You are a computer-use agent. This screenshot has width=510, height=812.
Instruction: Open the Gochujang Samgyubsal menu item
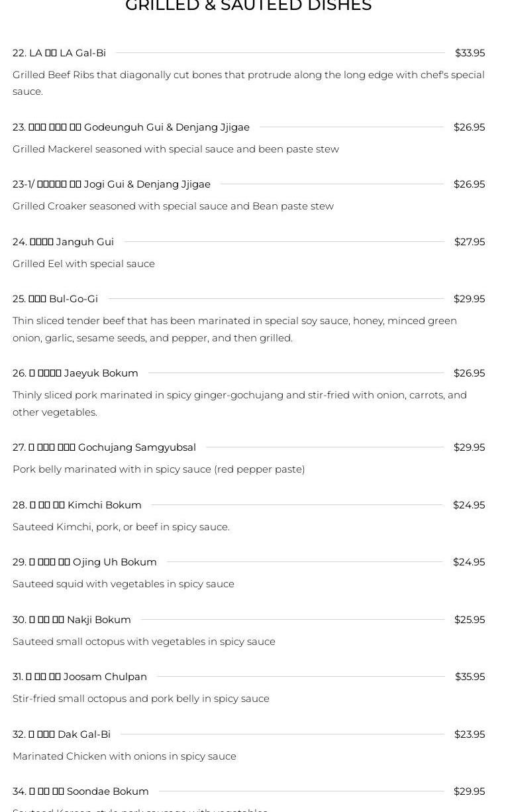[x=105, y=447]
